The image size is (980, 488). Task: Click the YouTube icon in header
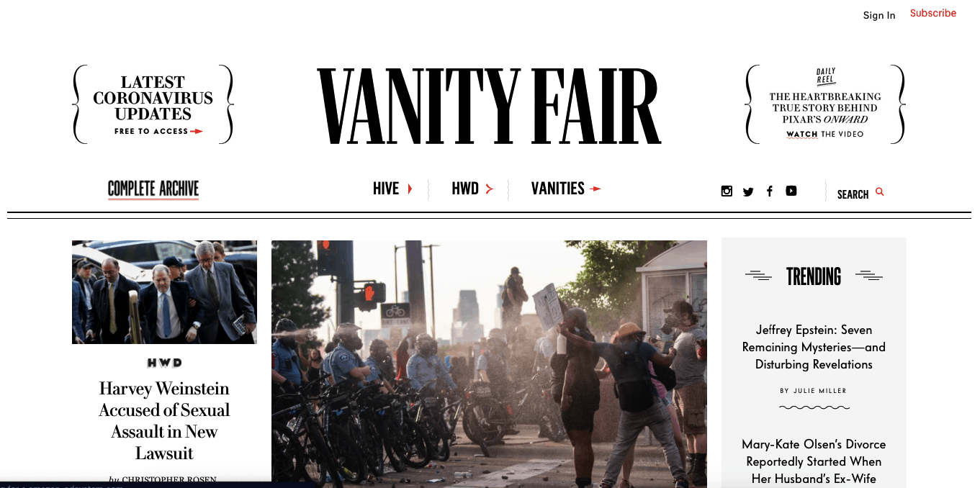(x=791, y=191)
